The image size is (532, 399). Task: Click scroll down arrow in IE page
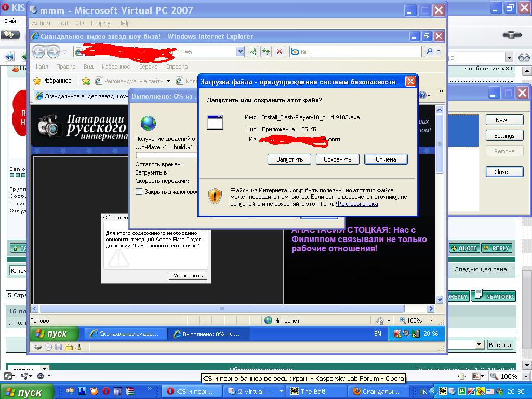click(x=440, y=300)
